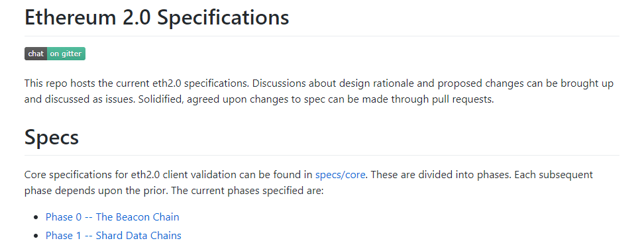Viewport: 644px width, 249px height.
Task: Click the Specs section heading
Action: [x=52, y=137]
